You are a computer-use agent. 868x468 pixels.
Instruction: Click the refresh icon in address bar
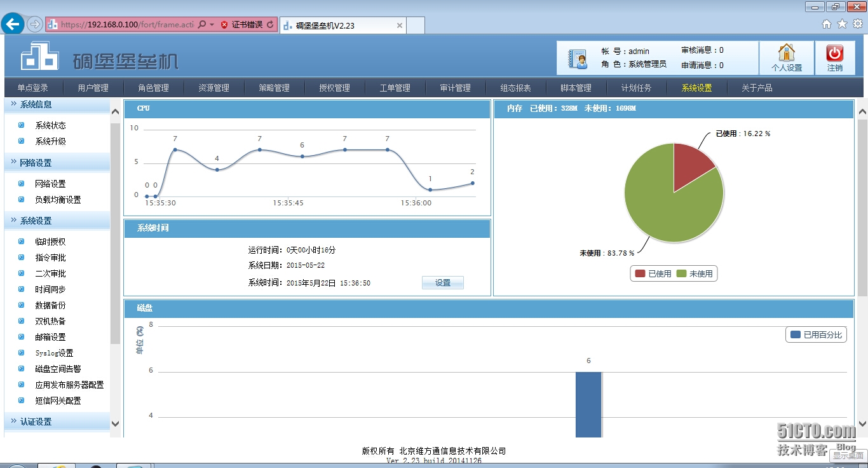(x=270, y=25)
